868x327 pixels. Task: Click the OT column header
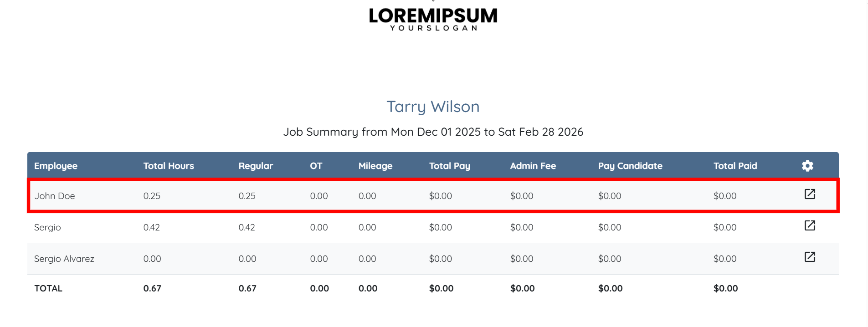[x=316, y=166]
